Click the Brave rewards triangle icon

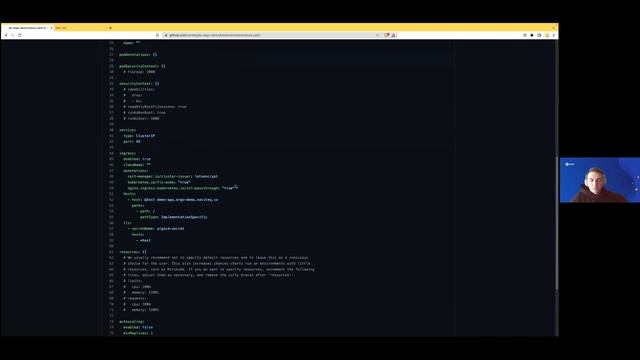click(x=393, y=35)
